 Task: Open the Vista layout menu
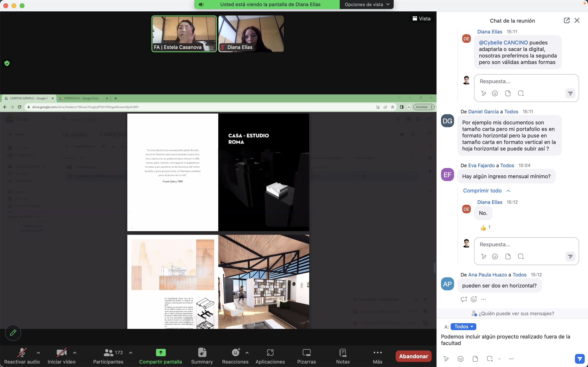click(x=422, y=19)
